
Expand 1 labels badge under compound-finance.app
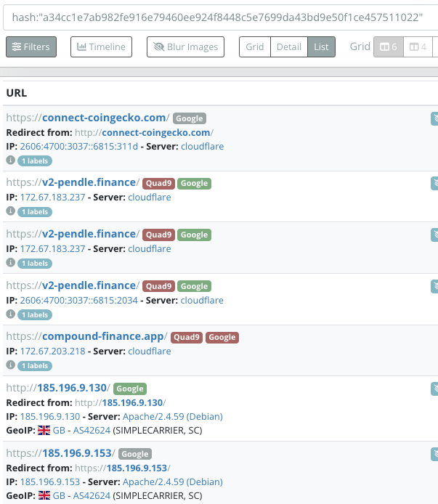35,366
